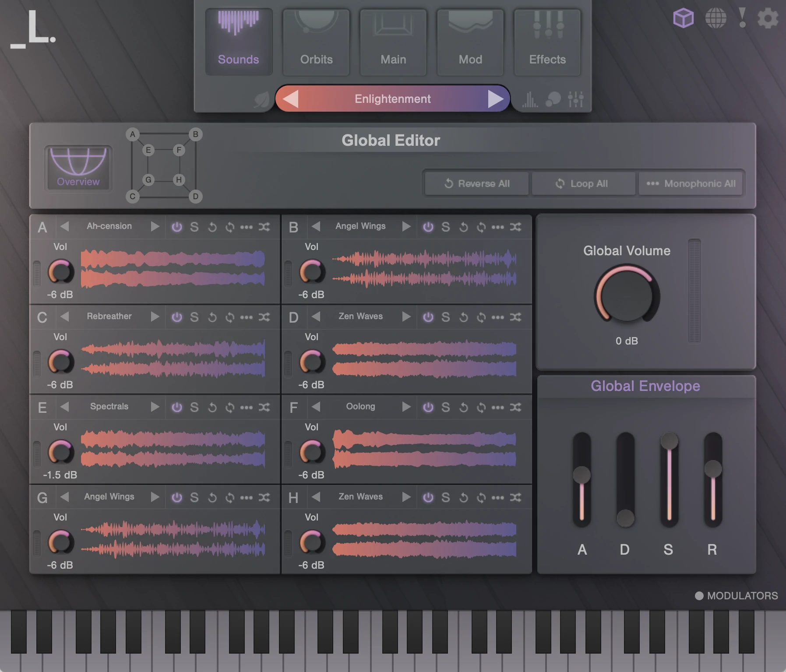786x672 pixels.
Task: Toggle power for layer A Ah-cension
Action: coord(177,227)
